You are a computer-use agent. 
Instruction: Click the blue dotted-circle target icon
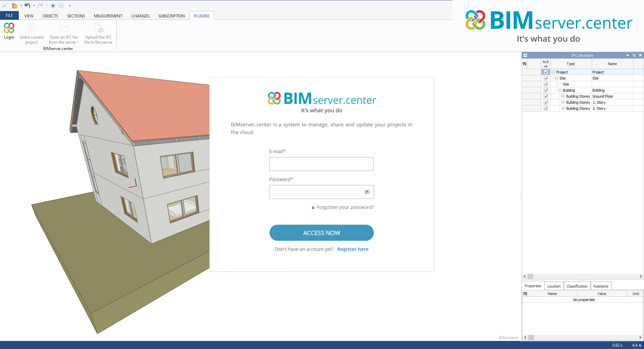coord(53,6)
